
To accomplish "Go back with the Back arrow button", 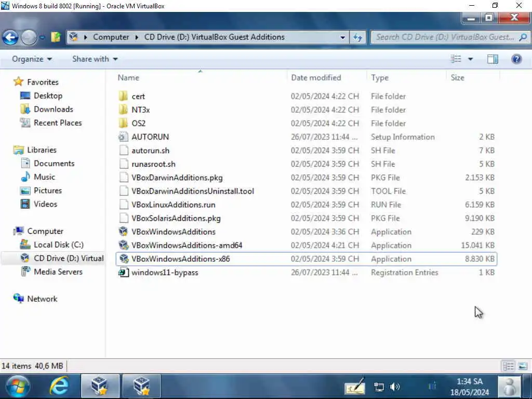I will tap(10, 37).
